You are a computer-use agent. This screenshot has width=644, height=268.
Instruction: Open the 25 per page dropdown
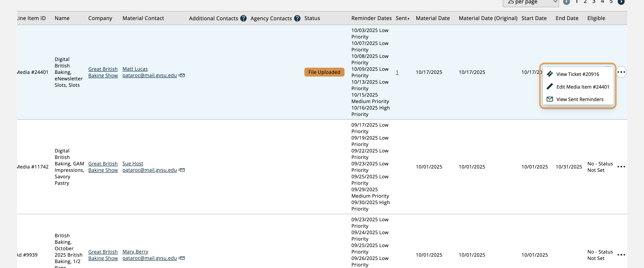point(531,2)
